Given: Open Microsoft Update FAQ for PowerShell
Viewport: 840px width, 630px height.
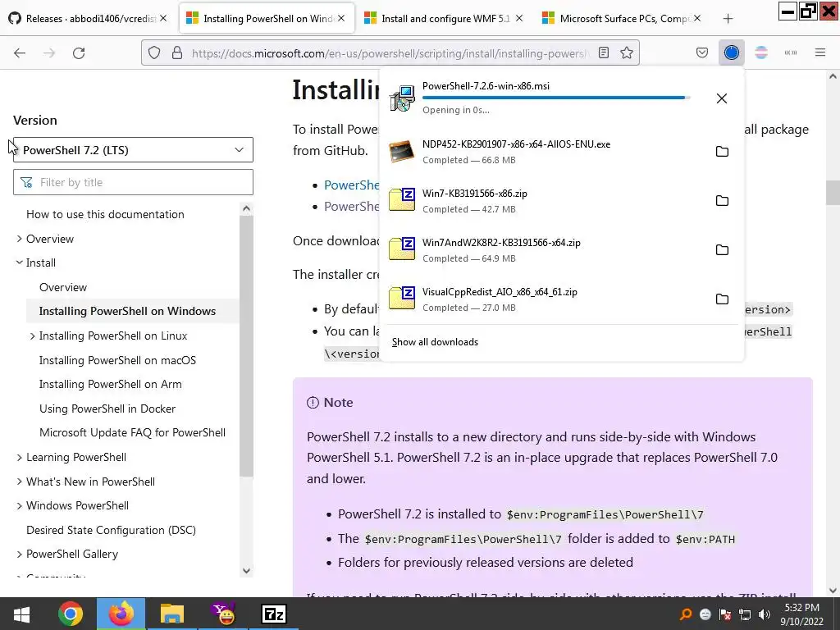Looking at the screenshot, I should (132, 432).
